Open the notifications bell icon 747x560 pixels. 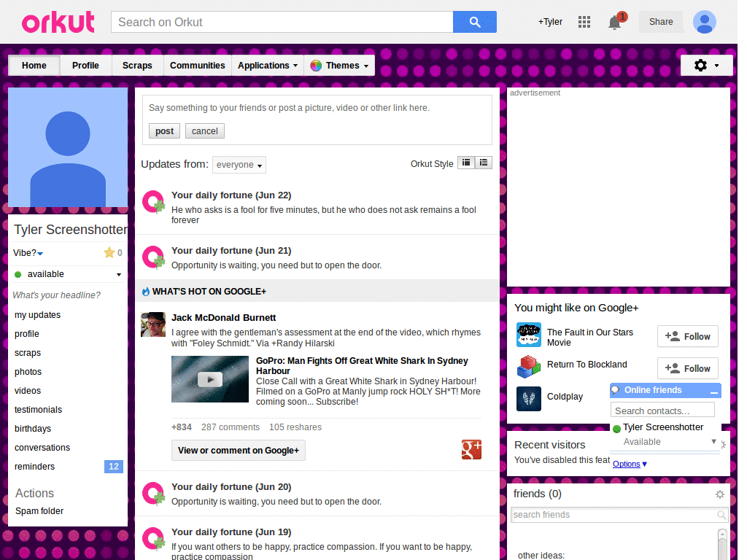pos(614,23)
